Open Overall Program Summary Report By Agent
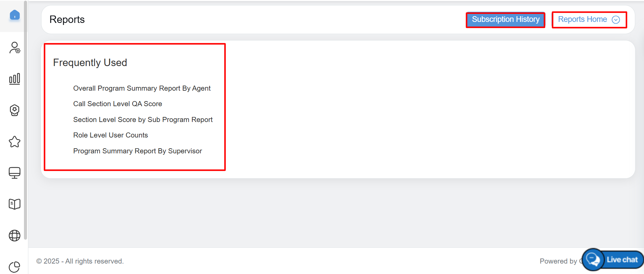Screen dimensions: 644x274 click(x=142, y=88)
